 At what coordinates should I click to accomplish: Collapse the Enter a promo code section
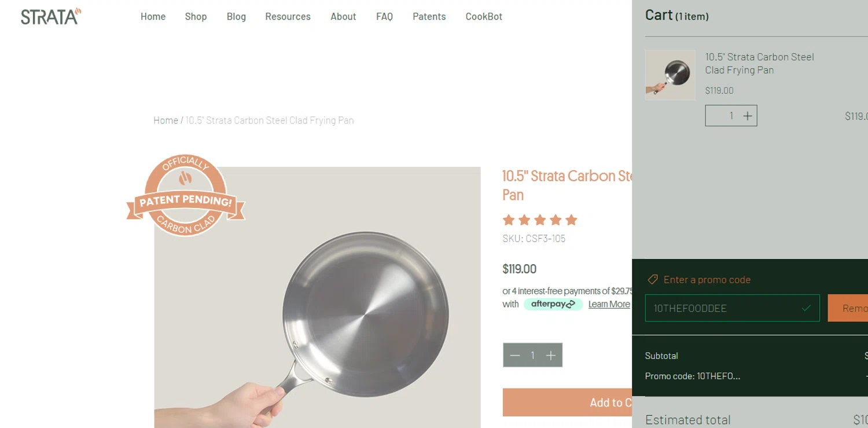tap(707, 280)
